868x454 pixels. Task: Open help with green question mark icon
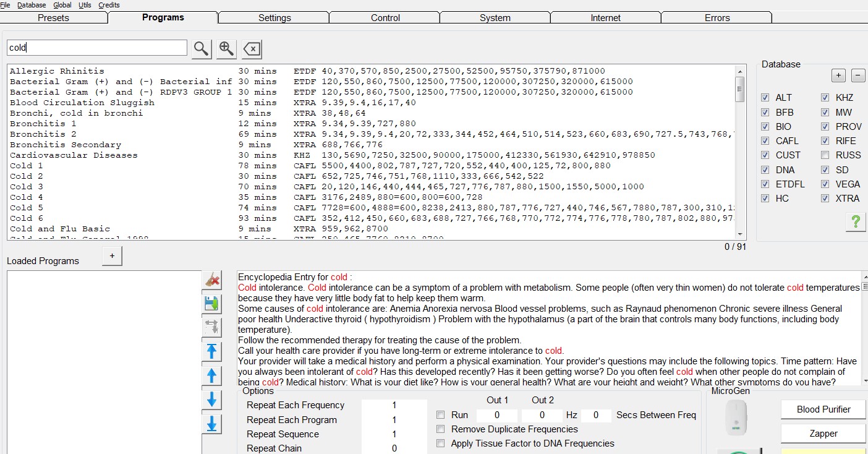(x=856, y=222)
